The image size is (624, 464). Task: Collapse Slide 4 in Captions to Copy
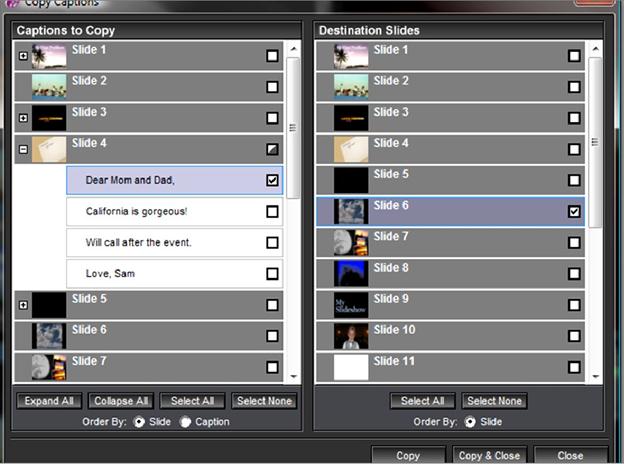click(23, 150)
